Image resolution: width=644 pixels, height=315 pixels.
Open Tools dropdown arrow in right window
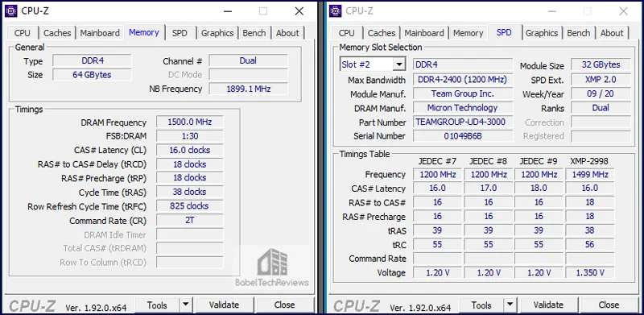click(x=510, y=305)
